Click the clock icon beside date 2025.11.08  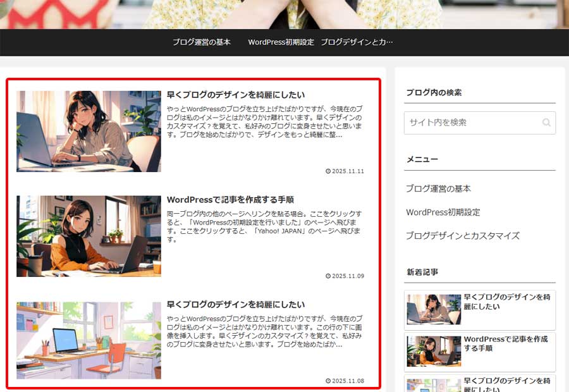pos(327,381)
